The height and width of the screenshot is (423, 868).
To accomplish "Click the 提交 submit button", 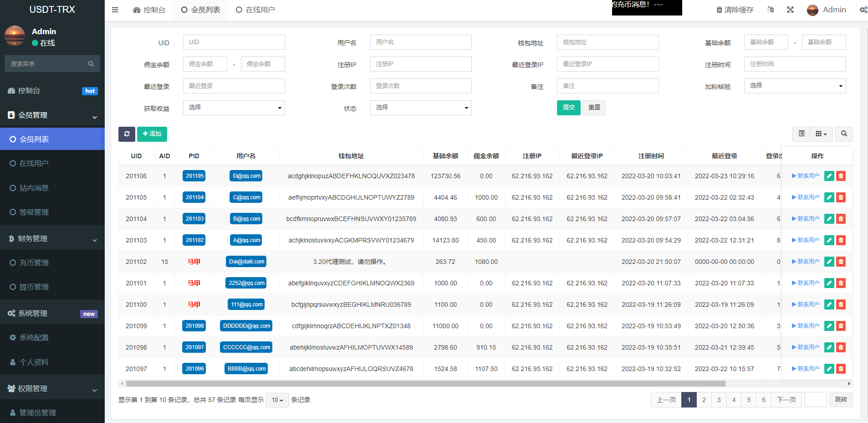I will (x=568, y=108).
